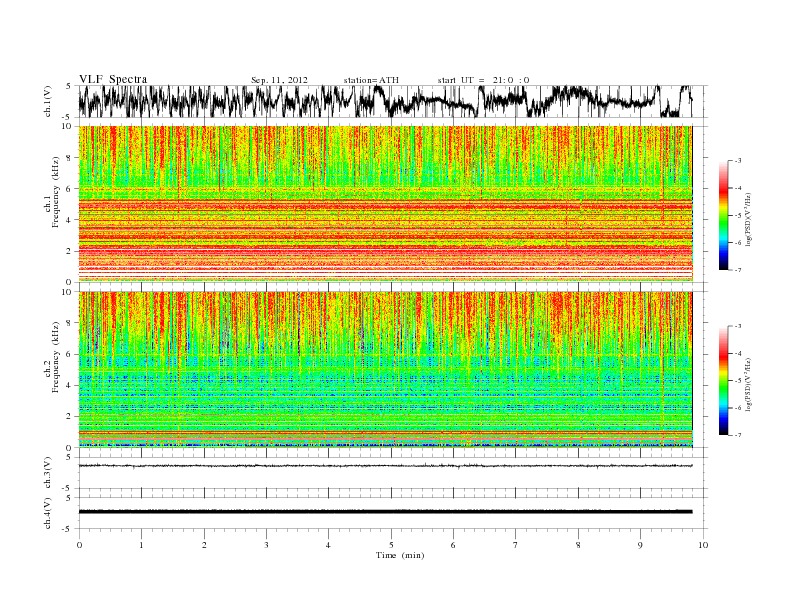Image resolution: width=792 pixels, height=612 pixels.
Task: Click tick label "3" on the Time axis
Action: [x=266, y=545]
